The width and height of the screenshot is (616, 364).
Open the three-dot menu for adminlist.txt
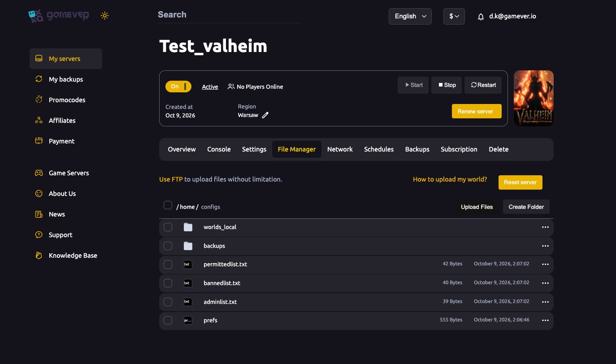(x=545, y=302)
